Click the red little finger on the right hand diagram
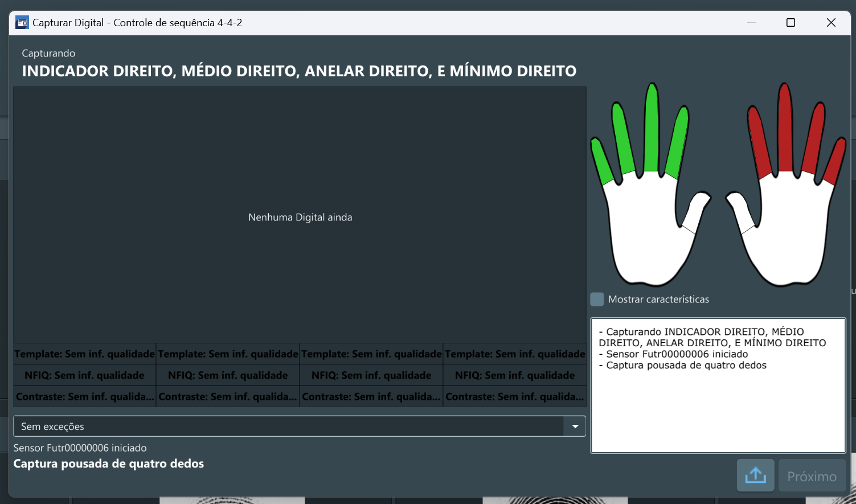Screen dimensions: 856x504 tap(835, 161)
